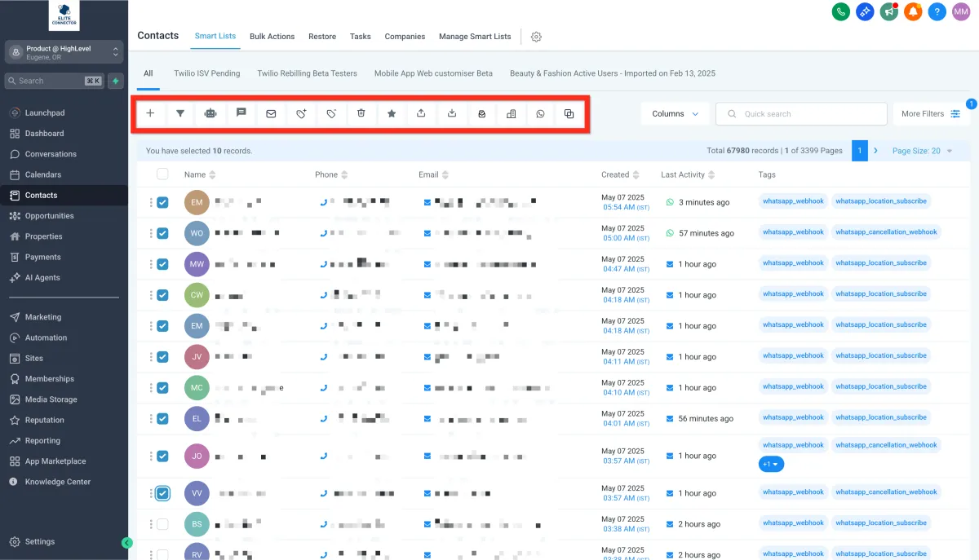Open the Tasks tab

pyautogui.click(x=361, y=37)
